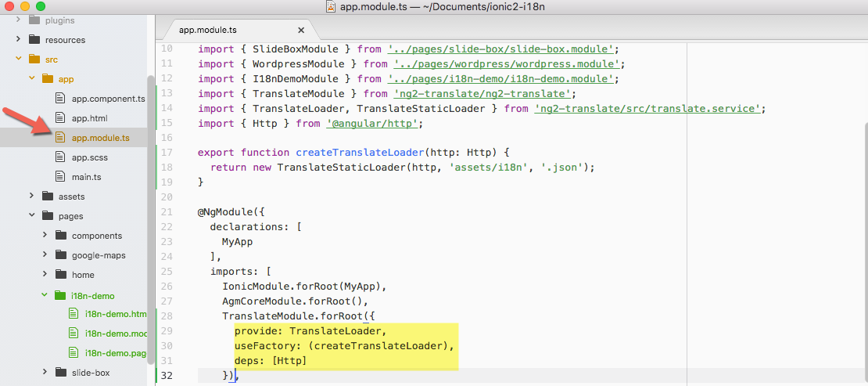Click 'provide: TranslateLoader,' on line 29
Screen dimensions: 868x386
click(310, 331)
